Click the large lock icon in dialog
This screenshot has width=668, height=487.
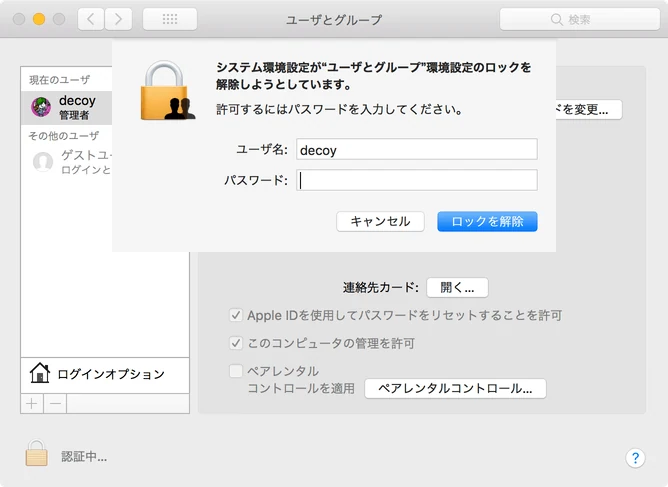pyautogui.click(x=167, y=90)
